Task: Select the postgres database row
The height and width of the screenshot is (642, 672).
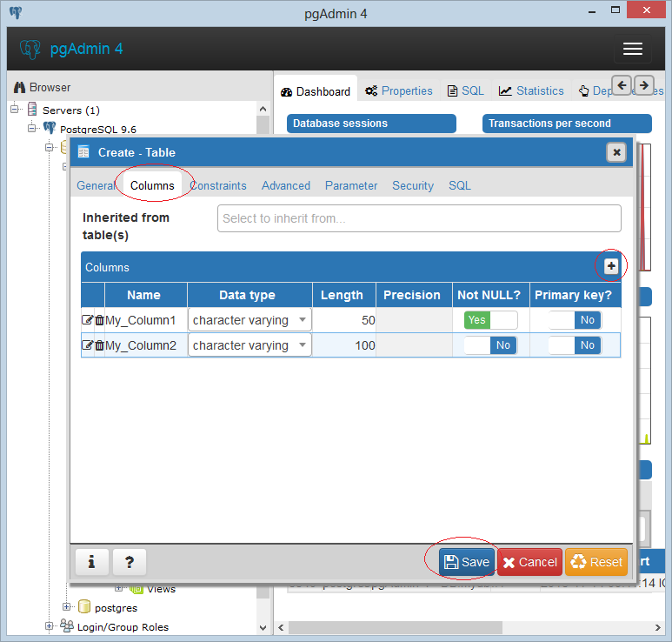Action: (x=116, y=608)
